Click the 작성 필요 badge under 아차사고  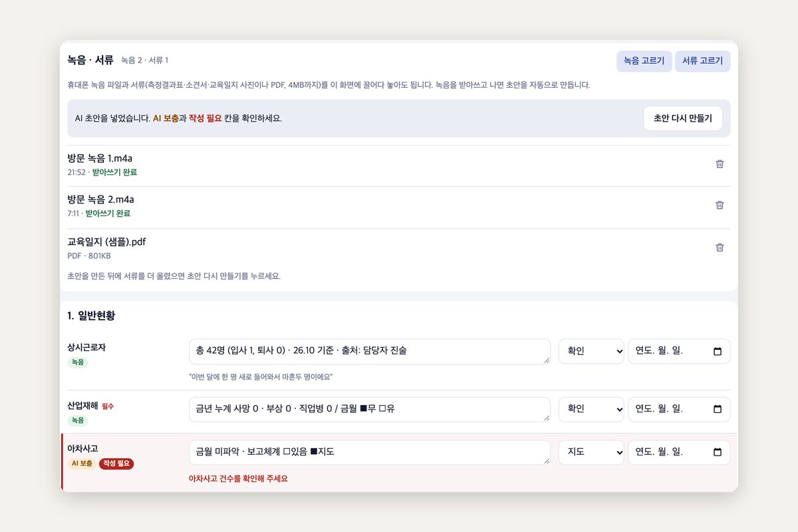coord(116,464)
